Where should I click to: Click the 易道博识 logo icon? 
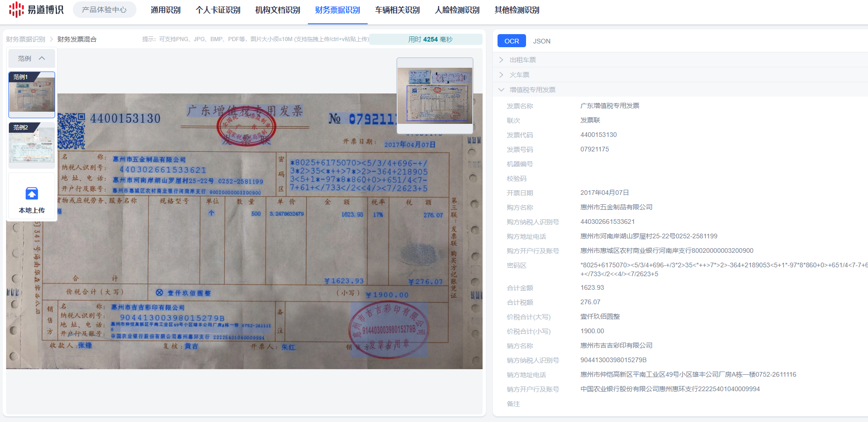[x=16, y=9]
